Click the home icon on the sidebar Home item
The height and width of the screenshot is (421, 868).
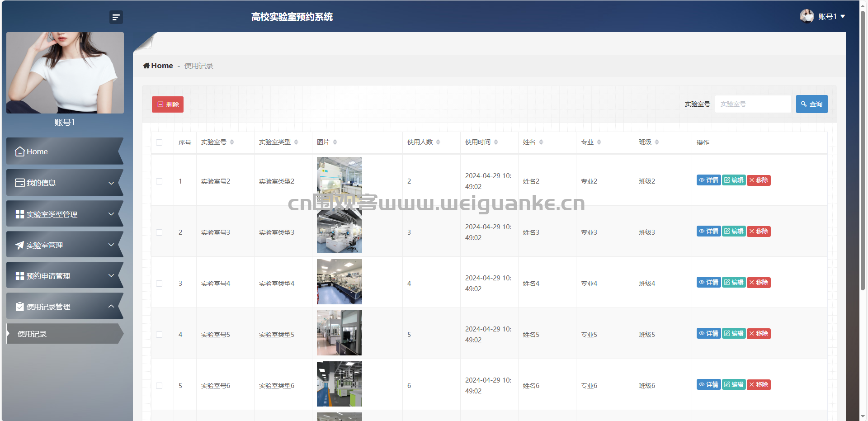click(20, 151)
